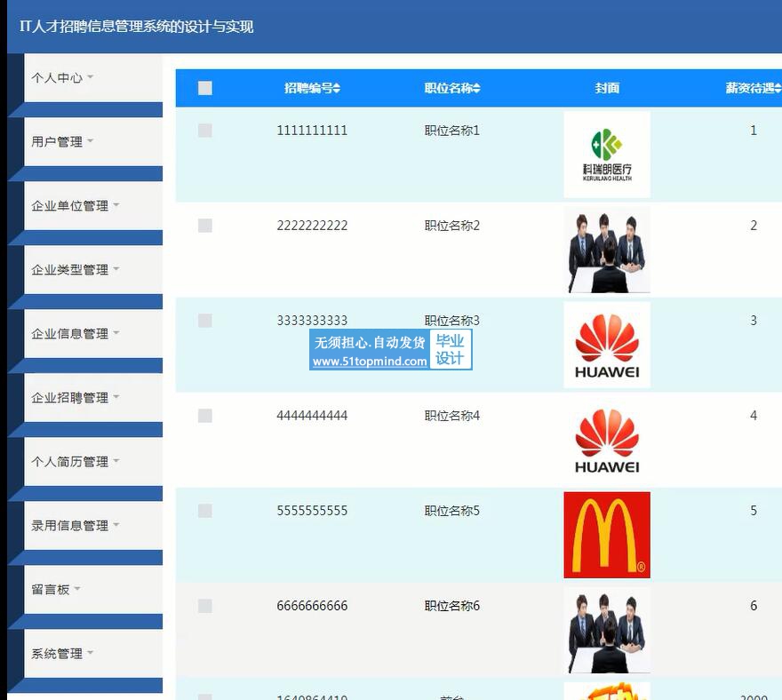Expand the 企业类型管理 sidebar menu
Viewport: 782px width, 700px height.
(x=93, y=270)
